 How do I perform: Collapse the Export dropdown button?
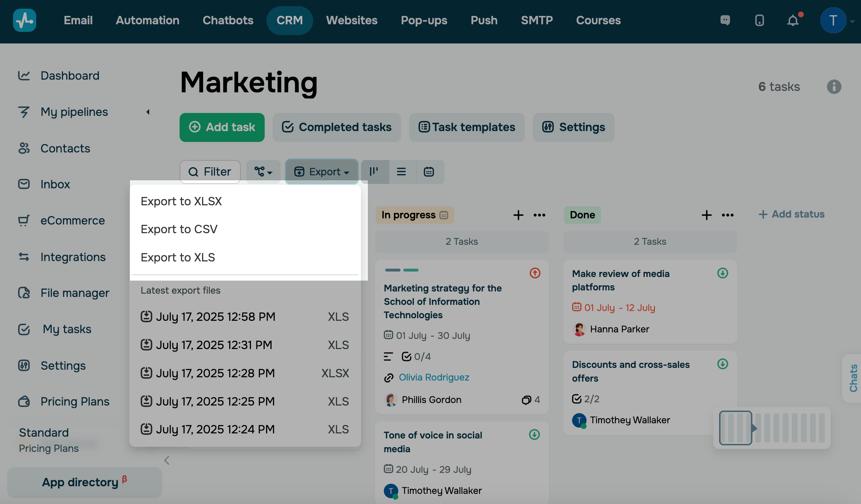click(x=322, y=172)
